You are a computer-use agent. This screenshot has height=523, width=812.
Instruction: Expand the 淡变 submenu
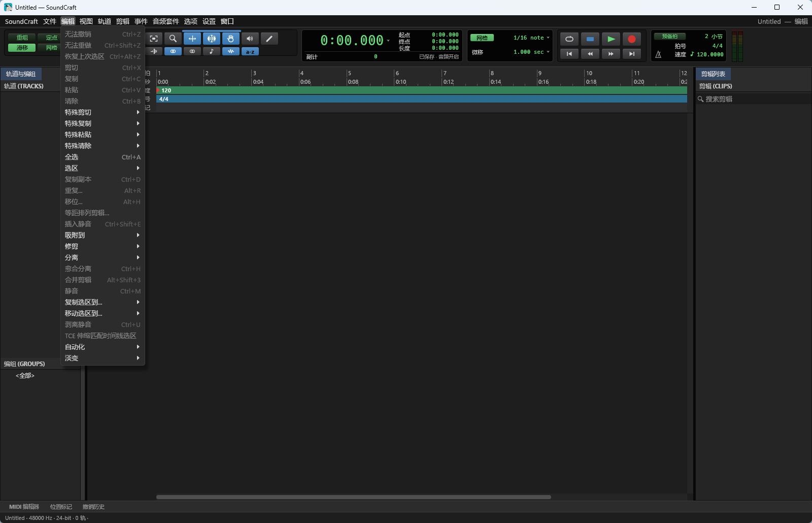click(103, 358)
